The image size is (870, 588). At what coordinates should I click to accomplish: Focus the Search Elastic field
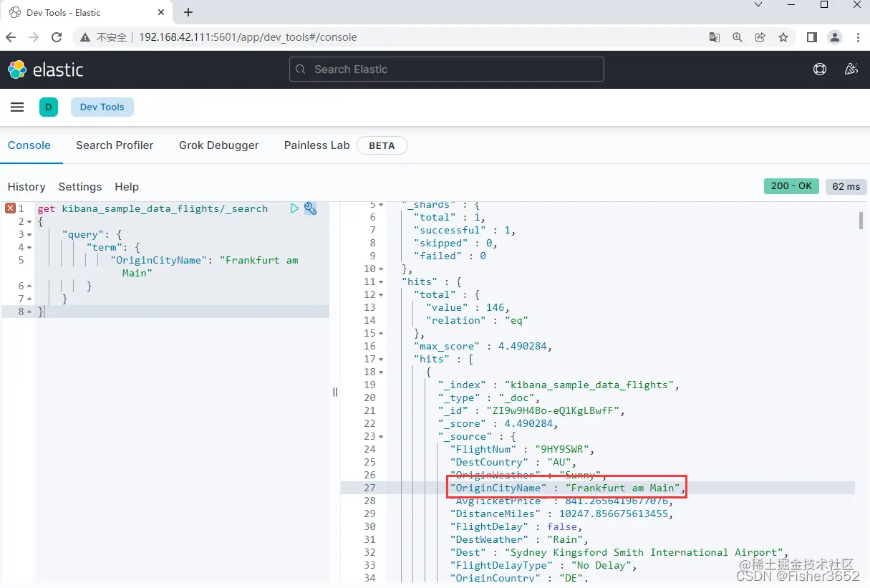point(447,69)
